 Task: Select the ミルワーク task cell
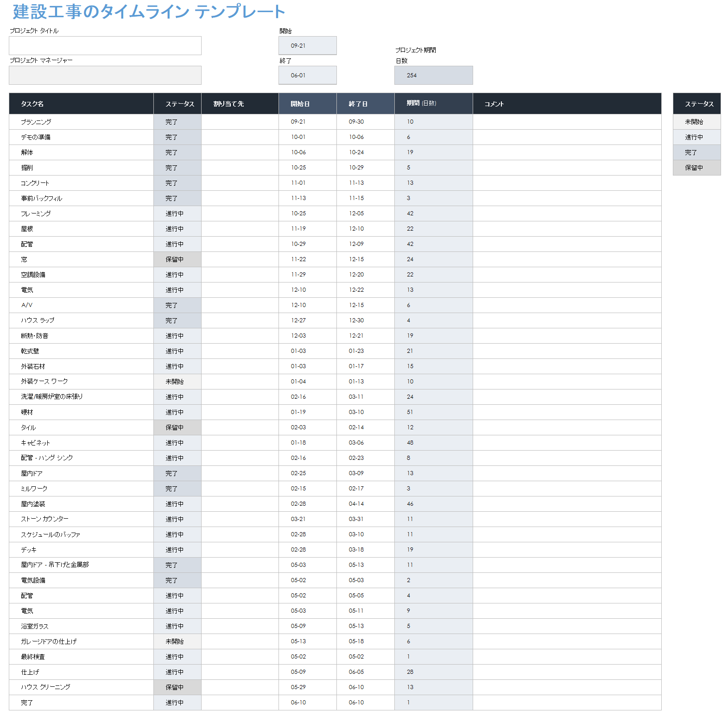click(82, 489)
